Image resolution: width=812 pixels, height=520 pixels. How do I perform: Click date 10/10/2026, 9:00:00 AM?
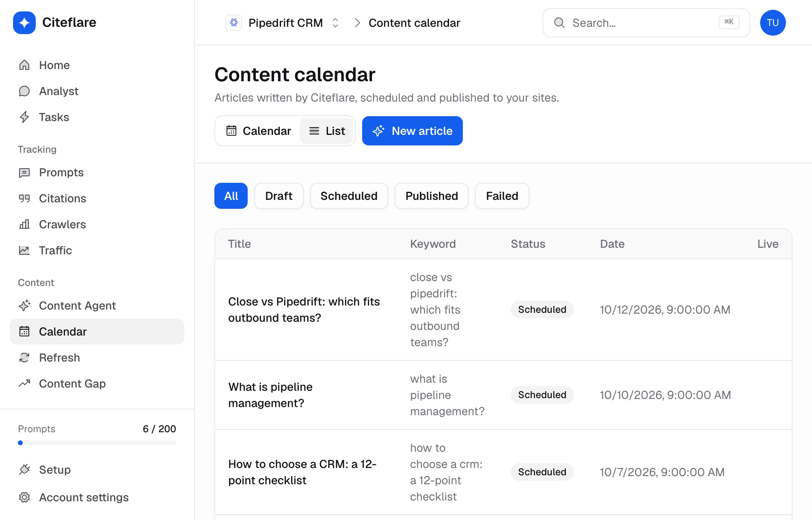(x=665, y=395)
